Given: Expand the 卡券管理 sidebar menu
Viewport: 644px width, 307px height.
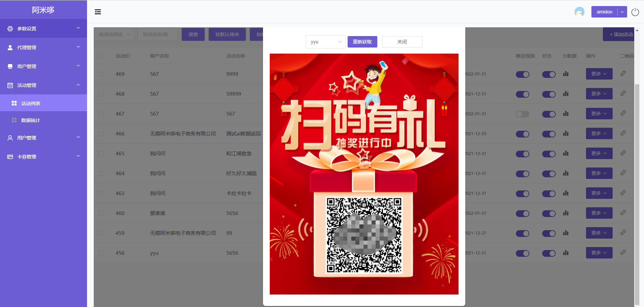Looking at the screenshot, I should (x=43, y=156).
